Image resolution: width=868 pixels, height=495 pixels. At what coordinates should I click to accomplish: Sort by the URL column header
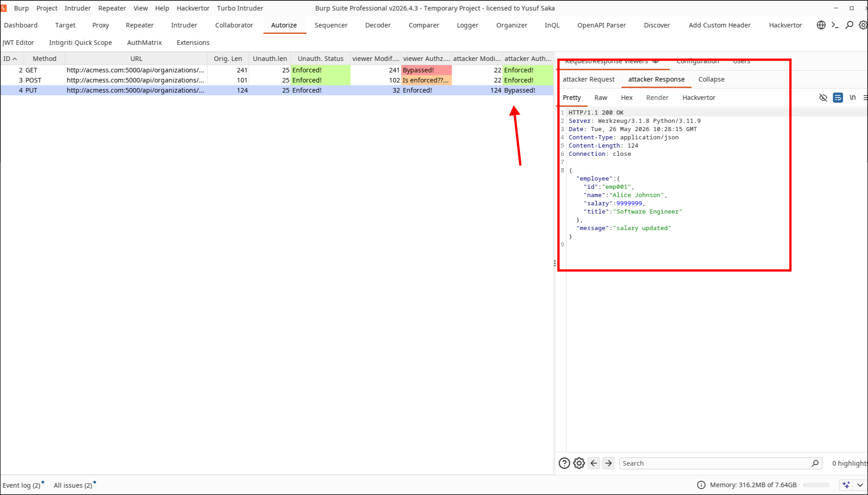coord(136,59)
